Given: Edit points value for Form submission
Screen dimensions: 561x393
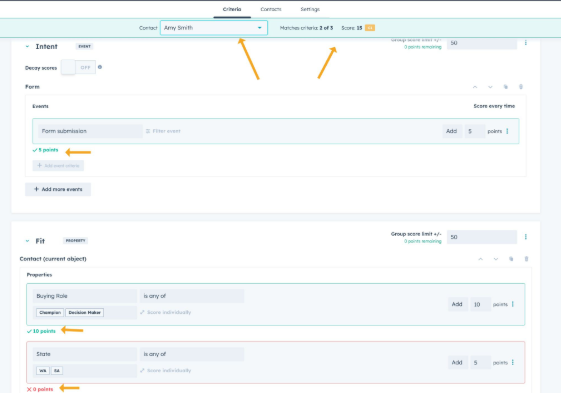Looking at the screenshot, I should 475,131.
